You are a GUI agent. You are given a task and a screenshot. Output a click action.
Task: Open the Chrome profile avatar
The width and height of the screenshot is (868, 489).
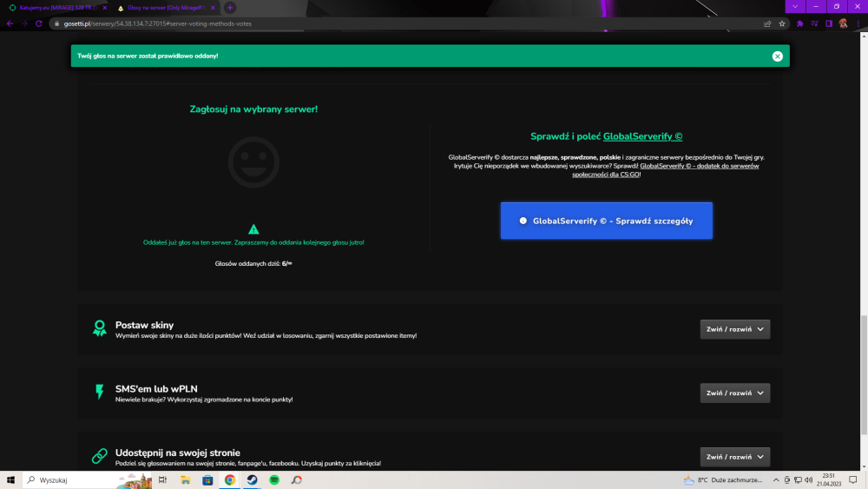[x=843, y=23]
